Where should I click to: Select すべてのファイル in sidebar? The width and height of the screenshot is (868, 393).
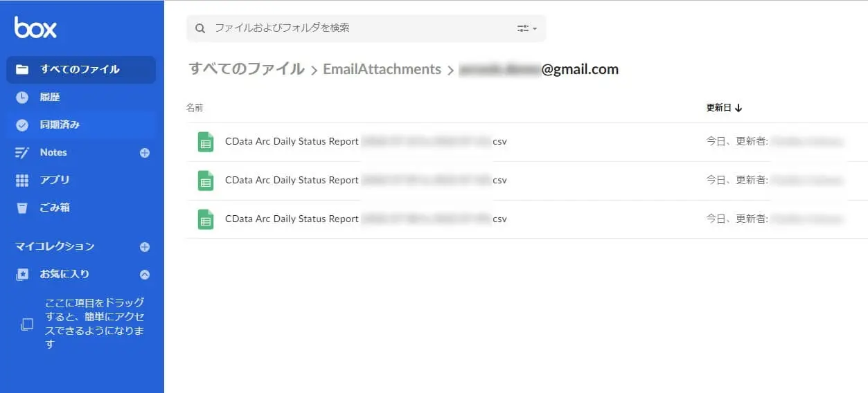[81, 69]
